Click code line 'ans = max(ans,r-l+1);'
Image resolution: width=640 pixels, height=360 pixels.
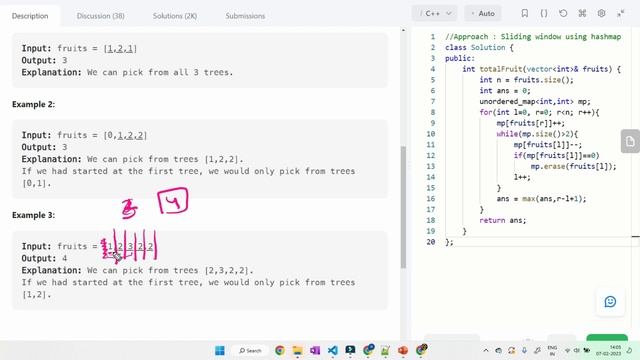click(541, 199)
